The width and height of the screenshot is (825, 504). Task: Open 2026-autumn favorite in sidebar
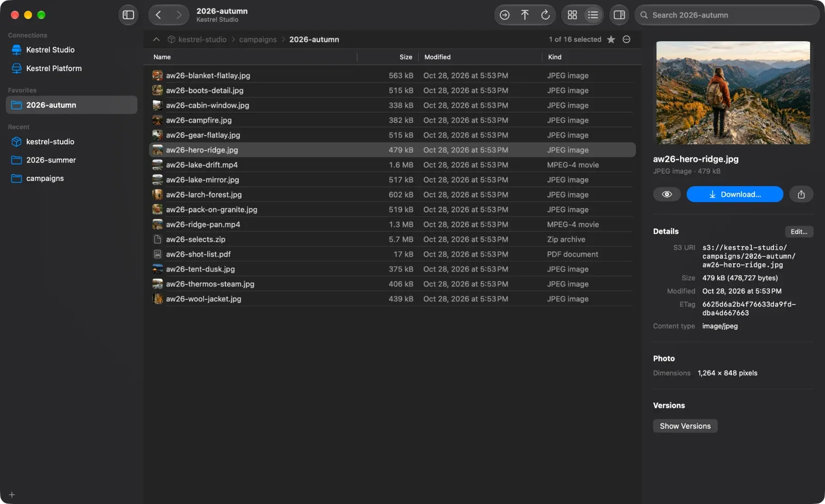pyautogui.click(x=71, y=105)
